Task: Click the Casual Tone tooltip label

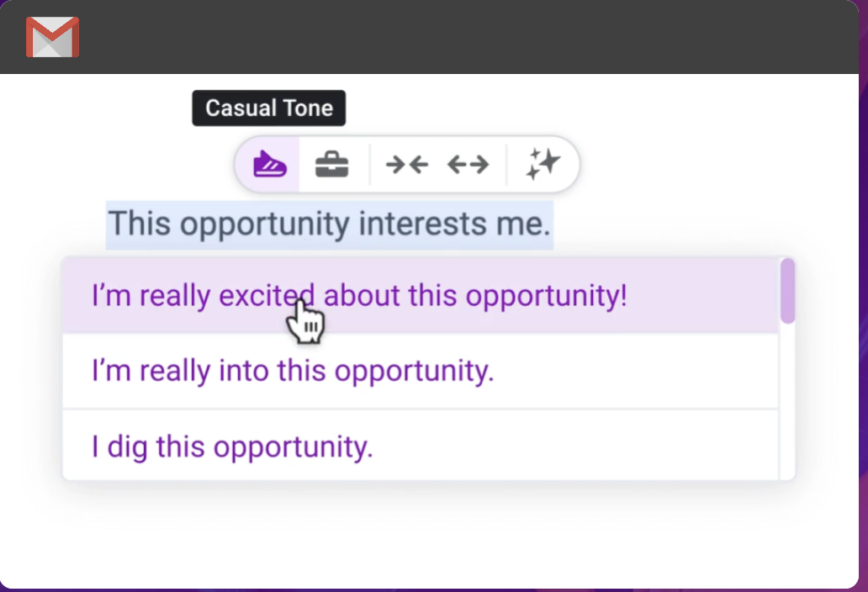Action: click(269, 108)
